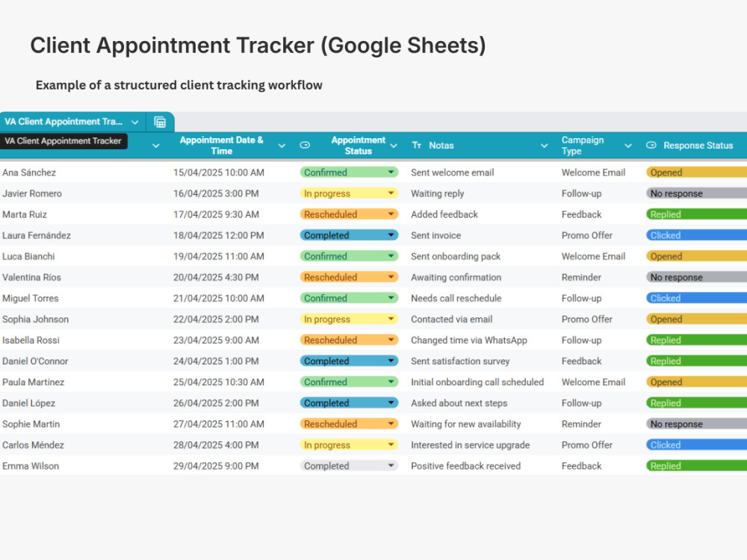Click Laura Fernández's blue Clicked response chip
This screenshot has height=560, width=747.
[x=696, y=235]
